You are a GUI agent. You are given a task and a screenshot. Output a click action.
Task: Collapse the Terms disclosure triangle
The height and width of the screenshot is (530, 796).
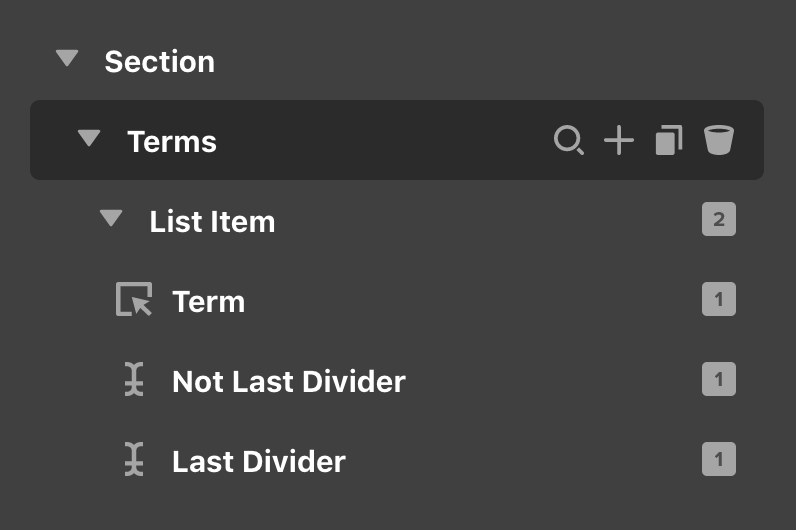(89, 139)
